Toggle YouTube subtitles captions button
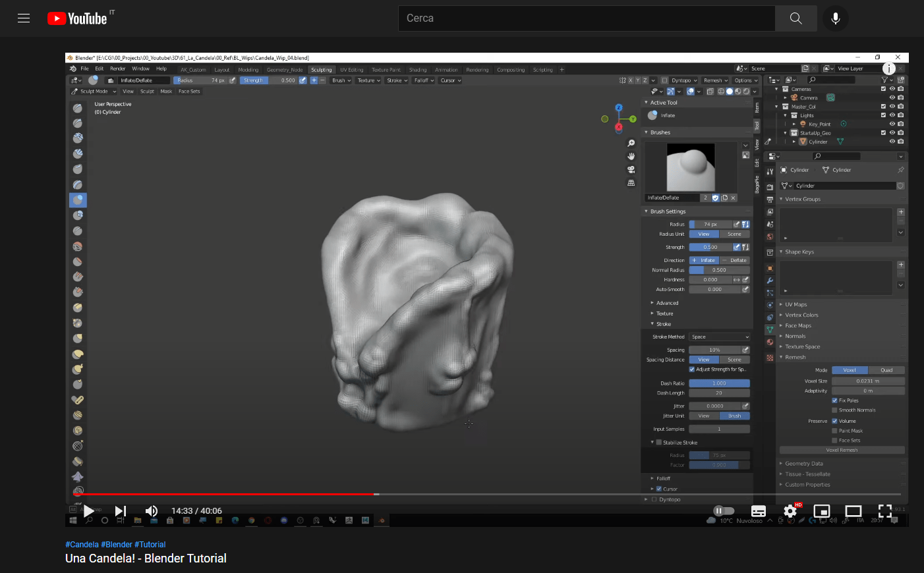Image resolution: width=924 pixels, height=573 pixels. pyautogui.click(x=759, y=511)
